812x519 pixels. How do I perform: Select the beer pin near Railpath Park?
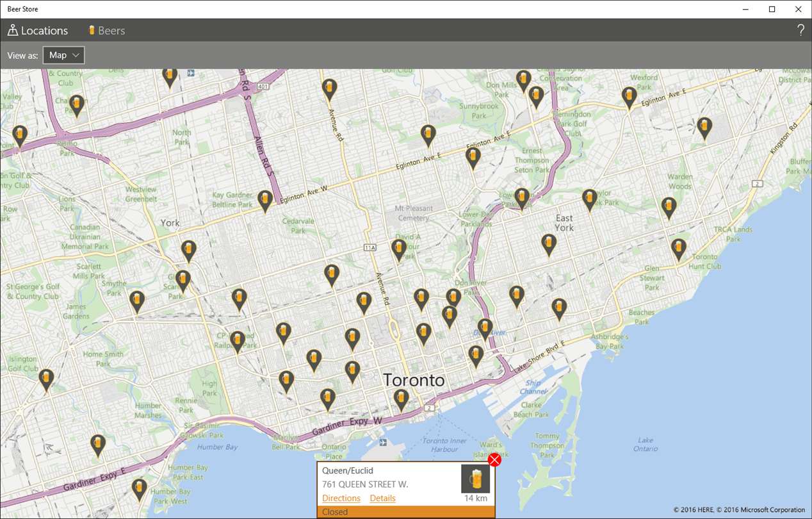click(238, 342)
